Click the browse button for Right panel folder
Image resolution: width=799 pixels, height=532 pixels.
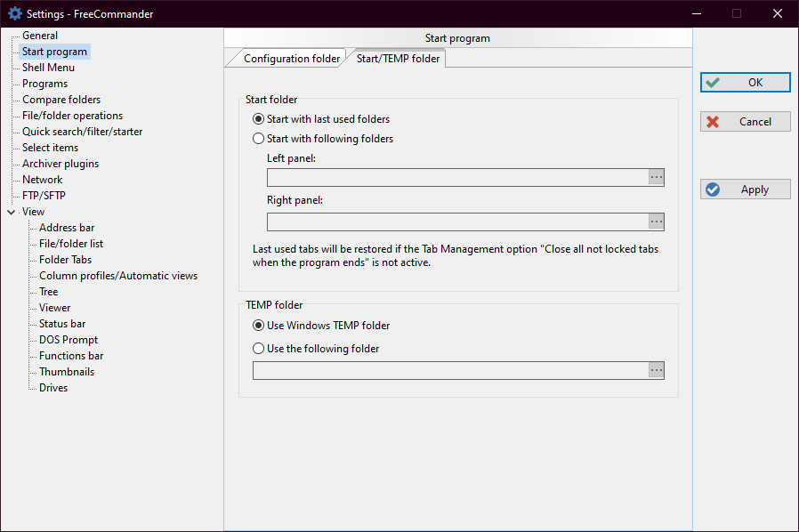click(x=656, y=222)
